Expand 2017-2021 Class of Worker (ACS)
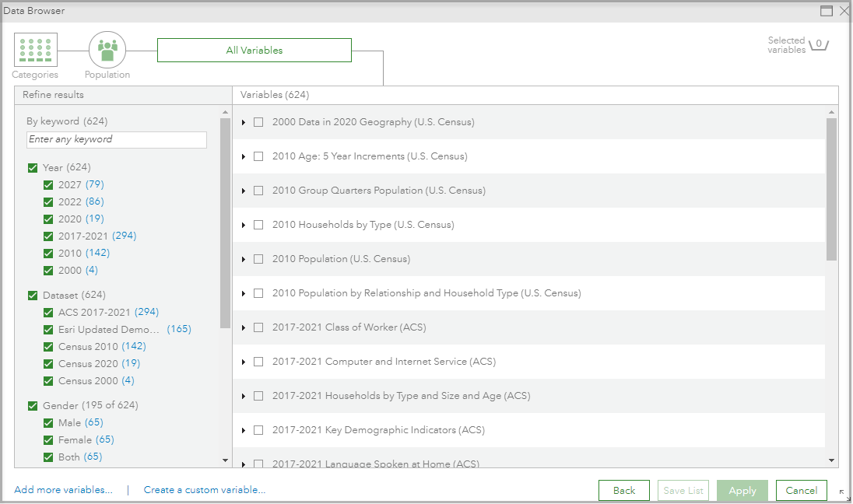The image size is (853, 504). [x=244, y=327]
